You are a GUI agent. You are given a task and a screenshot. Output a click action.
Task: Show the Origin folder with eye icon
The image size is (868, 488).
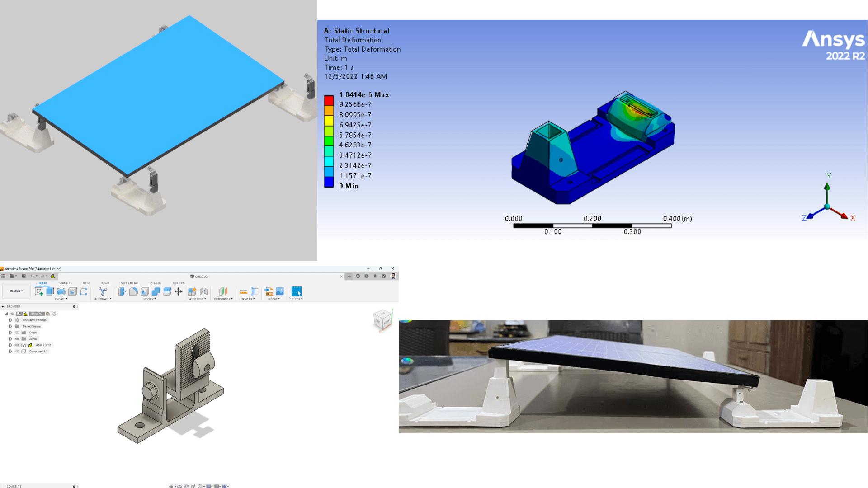[x=17, y=333]
